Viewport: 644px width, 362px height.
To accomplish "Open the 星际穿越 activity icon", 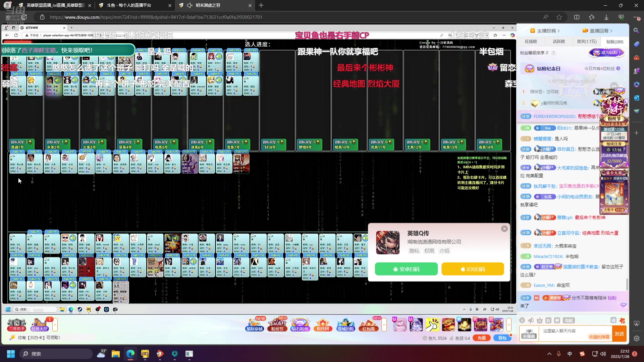I will pyautogui.click(x=255, y=324).
